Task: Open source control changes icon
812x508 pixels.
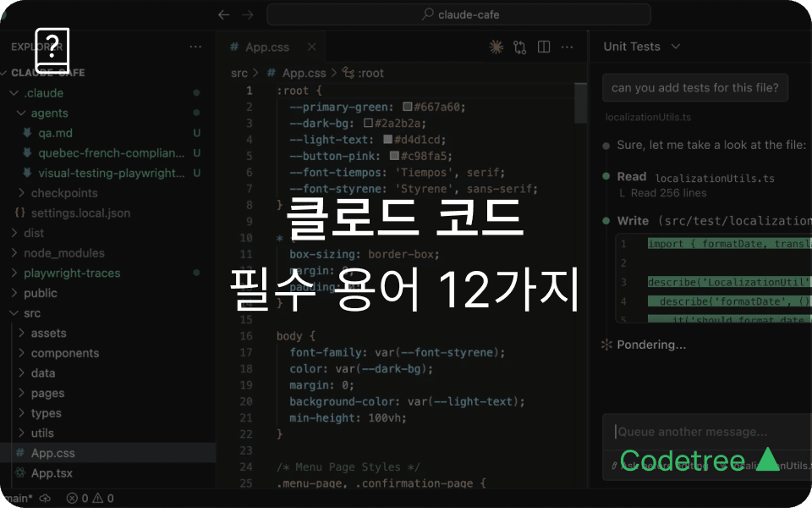Action: tap(520, 47)
